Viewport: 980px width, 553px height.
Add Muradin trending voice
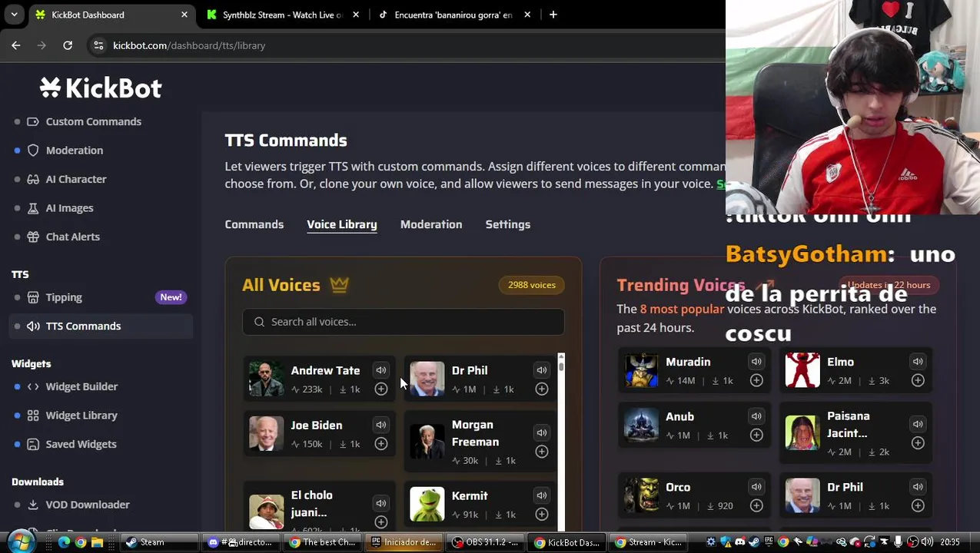[756, 381]
